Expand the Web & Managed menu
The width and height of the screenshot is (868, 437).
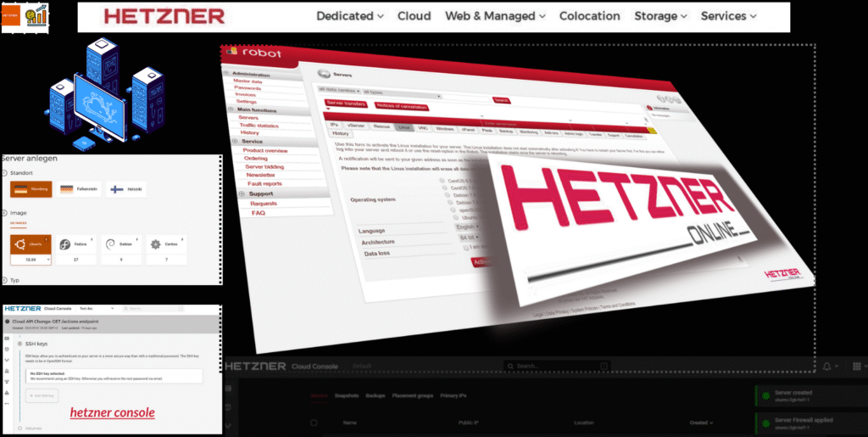coord(495,16)
